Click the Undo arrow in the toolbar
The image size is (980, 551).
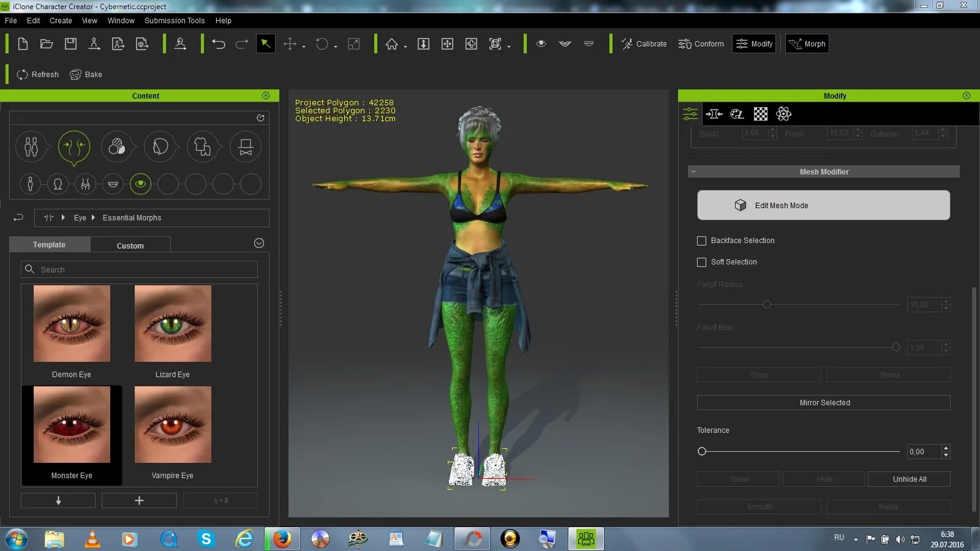(x=219, y=44)
